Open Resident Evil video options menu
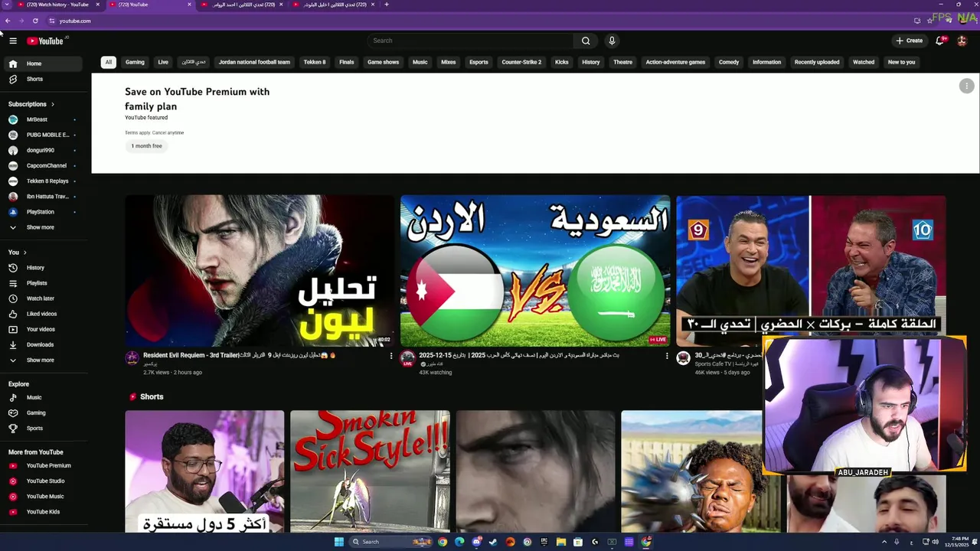The height and width of the screenshot is (551, 980). point(391,356)
